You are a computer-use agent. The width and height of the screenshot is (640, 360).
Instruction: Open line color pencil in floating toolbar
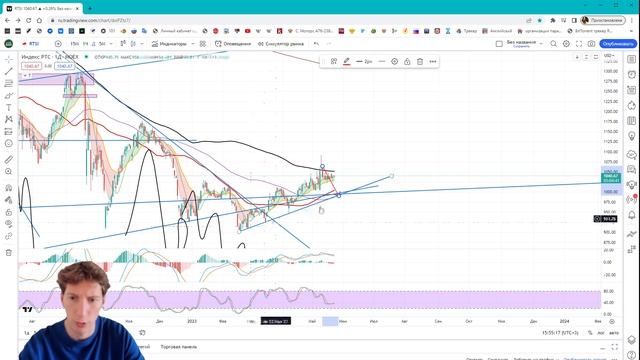(347, 61)
